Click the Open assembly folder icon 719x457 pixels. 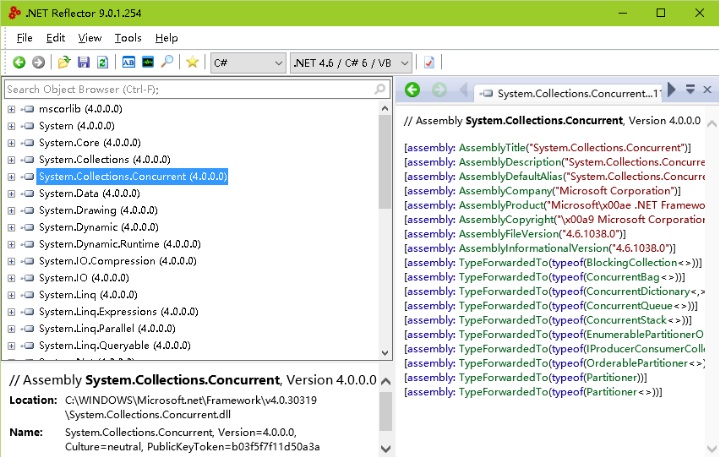click(64, 62)
